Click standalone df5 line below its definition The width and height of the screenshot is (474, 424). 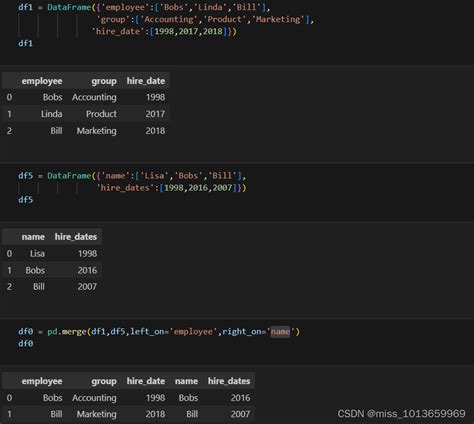tap(26, 200)
